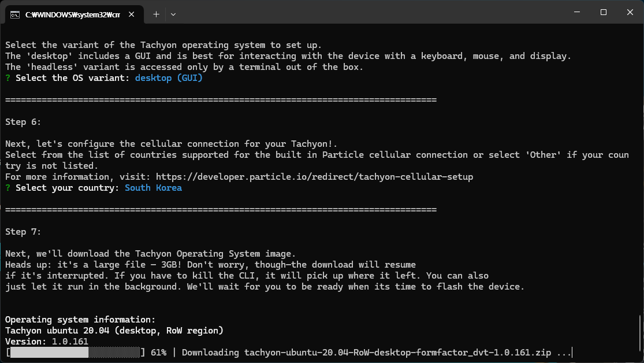Click the line describing the 'desktop' variant
The width and height of the screenshot is (644, 363).
click(288, 56)
